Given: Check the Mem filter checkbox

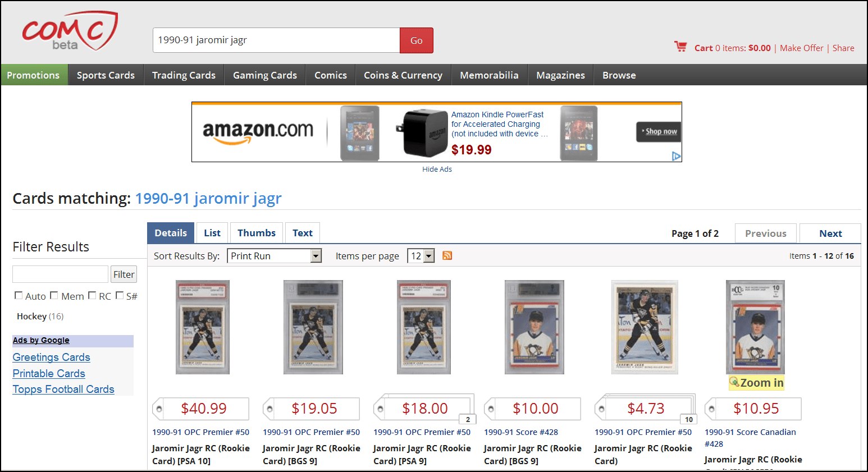Looking at the screenshot, I should (54, 295).
